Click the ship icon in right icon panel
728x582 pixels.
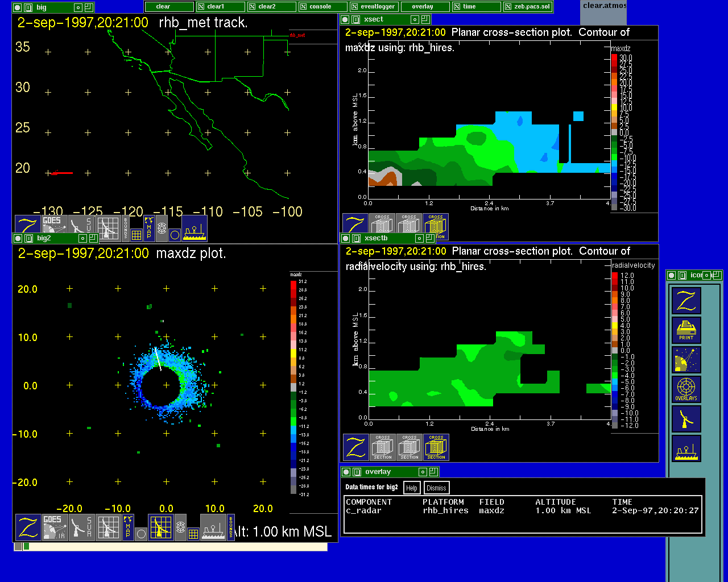tap(686, 448)
